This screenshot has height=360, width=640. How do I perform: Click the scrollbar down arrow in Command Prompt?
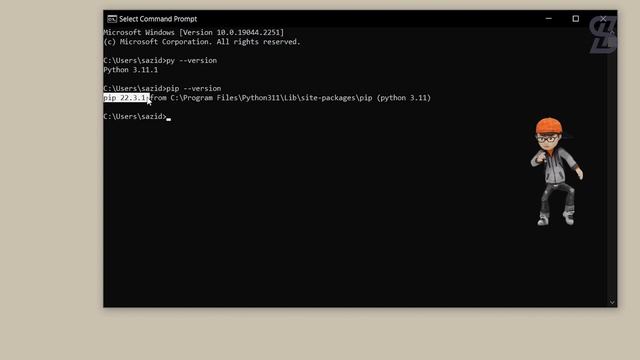click(612, 302)
